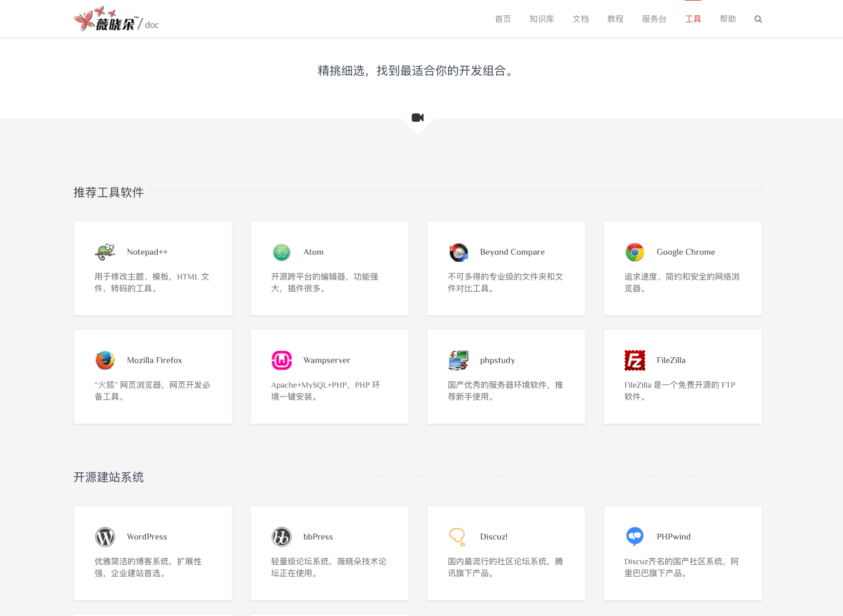Click the PHPwind blue chat icon
The height and width of the screenshot is (616, 843).
(x=635, y=537)
